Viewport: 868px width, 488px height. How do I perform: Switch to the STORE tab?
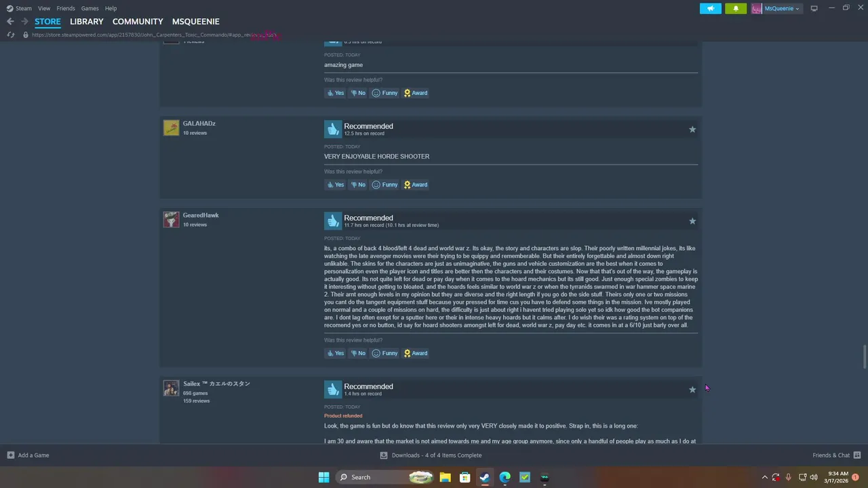point(47,22)
